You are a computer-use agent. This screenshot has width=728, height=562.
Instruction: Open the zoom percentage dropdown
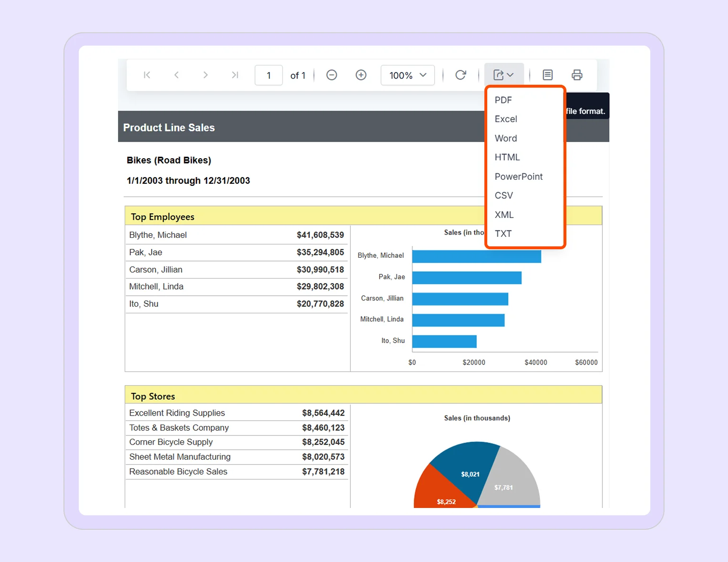coord(407,75)
